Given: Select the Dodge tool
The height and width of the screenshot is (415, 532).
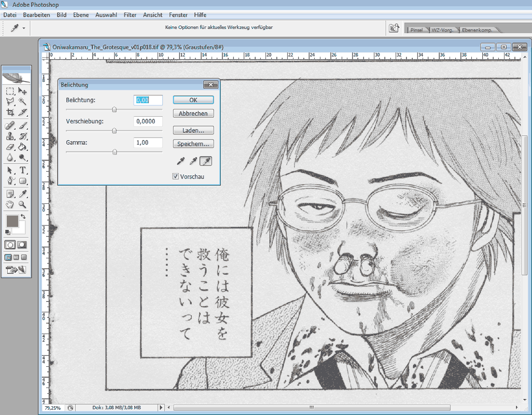Looking at the screenshot, I should click(22, 158).
